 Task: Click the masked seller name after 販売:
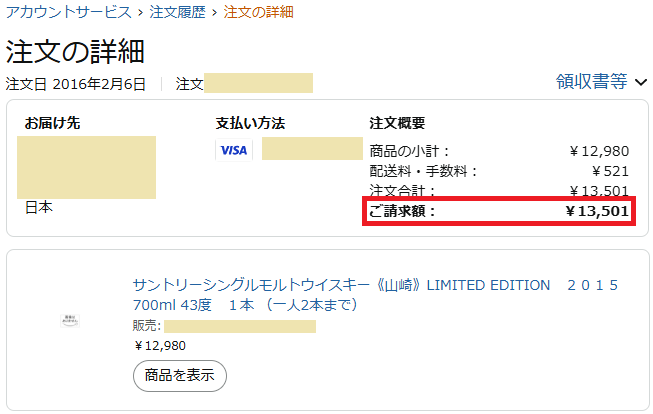click(240, 326)
